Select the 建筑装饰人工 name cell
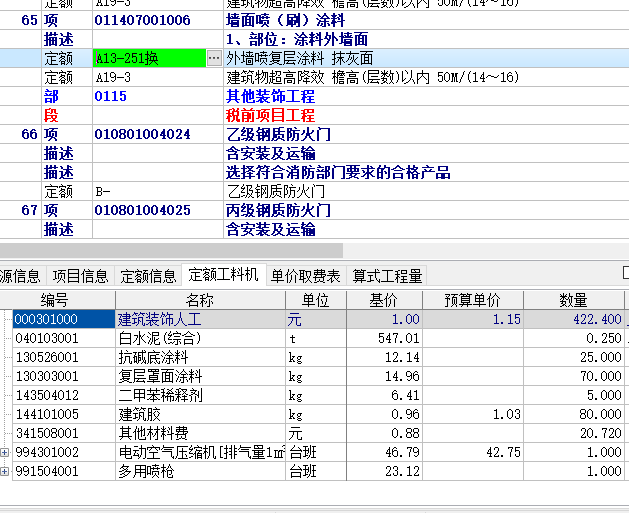Viewport: 629px width, 513px height. [x=201, y=319]
